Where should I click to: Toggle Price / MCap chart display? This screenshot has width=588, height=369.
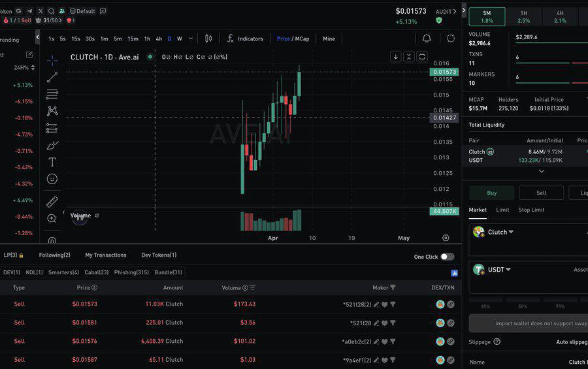293,39
